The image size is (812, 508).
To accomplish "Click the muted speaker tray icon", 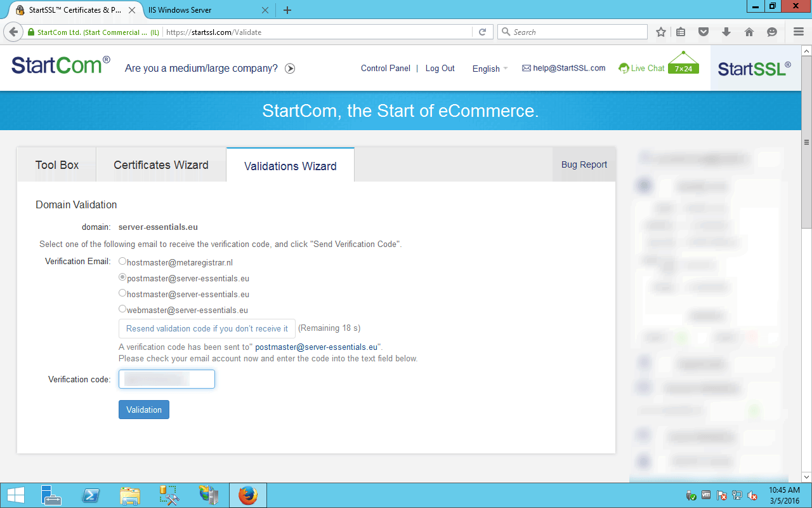I will pyautogui.click(x=752, y=495).
